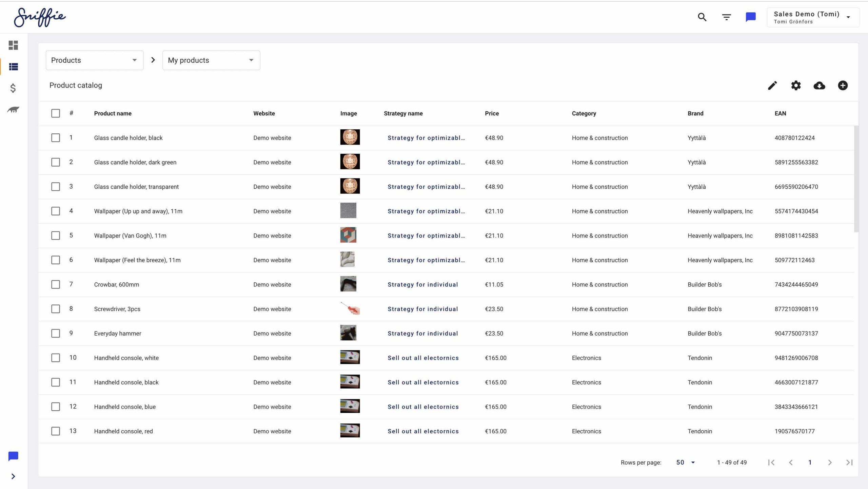Screen dimensions: 868x489
Task: Click the breadcrumb arrow between the dropdowns
Action: click(153, 60)
